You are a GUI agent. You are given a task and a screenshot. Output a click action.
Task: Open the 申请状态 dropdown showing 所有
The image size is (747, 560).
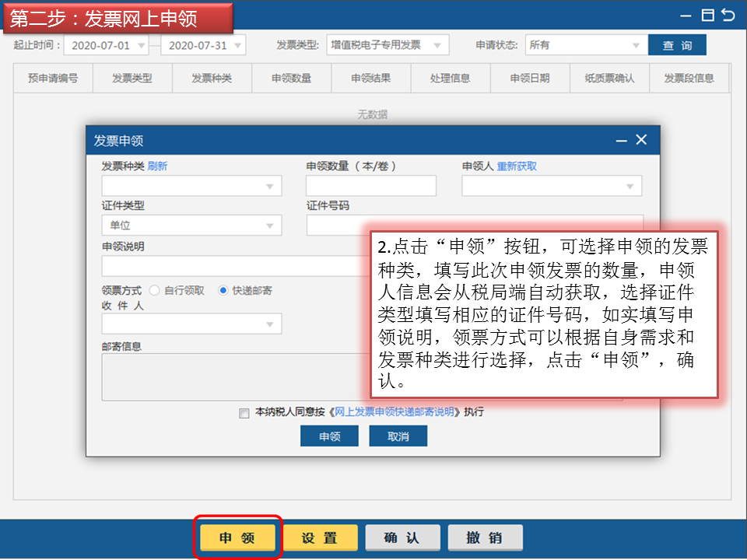587,45
